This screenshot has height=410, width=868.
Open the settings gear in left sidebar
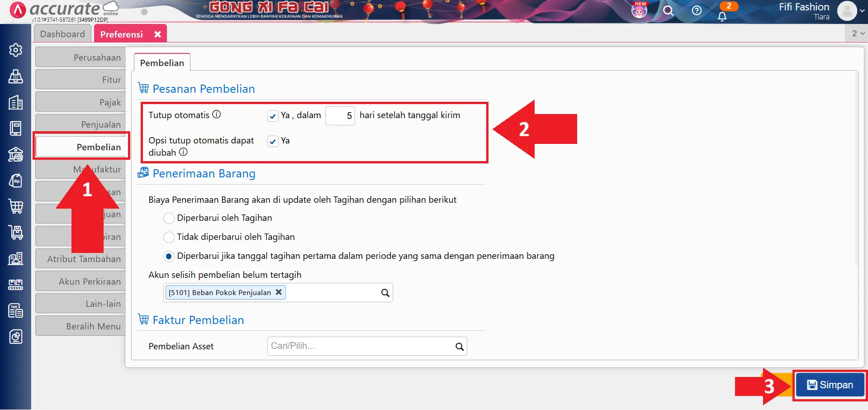coord(15,50)
